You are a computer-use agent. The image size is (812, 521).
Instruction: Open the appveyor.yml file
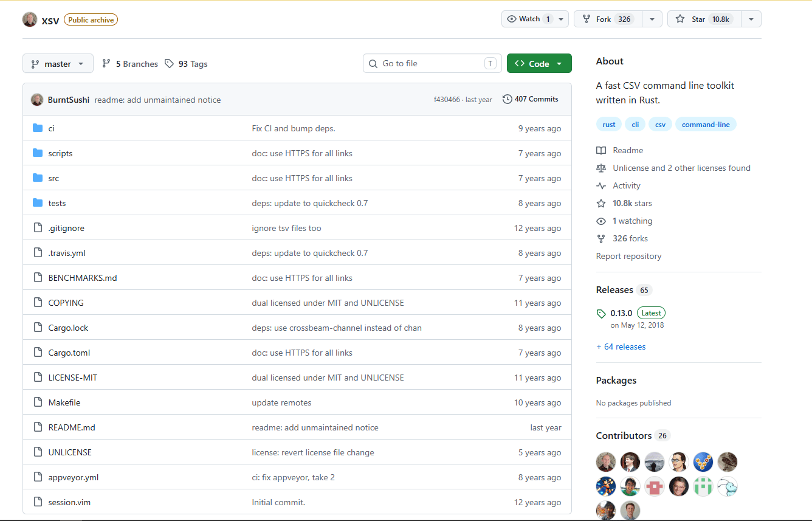(x=73, y=477)
